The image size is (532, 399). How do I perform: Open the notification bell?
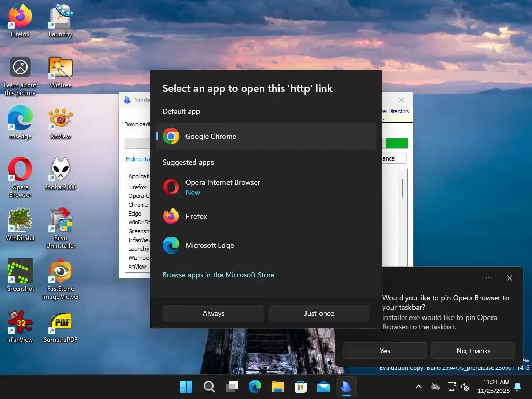518,387
